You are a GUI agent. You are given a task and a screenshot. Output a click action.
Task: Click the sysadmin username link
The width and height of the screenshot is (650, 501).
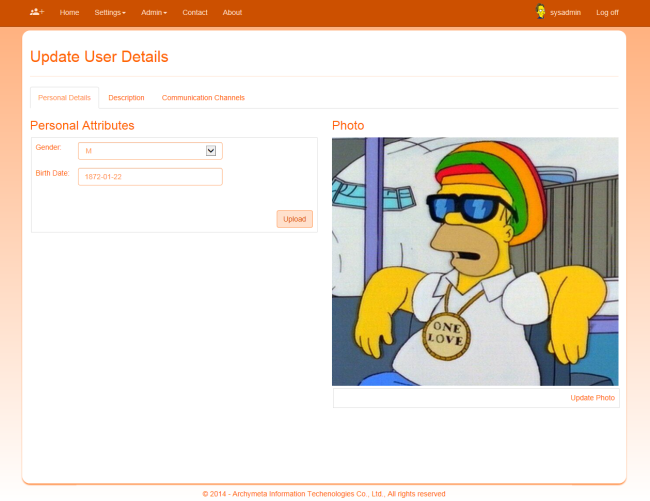click(x=565, y=12)
